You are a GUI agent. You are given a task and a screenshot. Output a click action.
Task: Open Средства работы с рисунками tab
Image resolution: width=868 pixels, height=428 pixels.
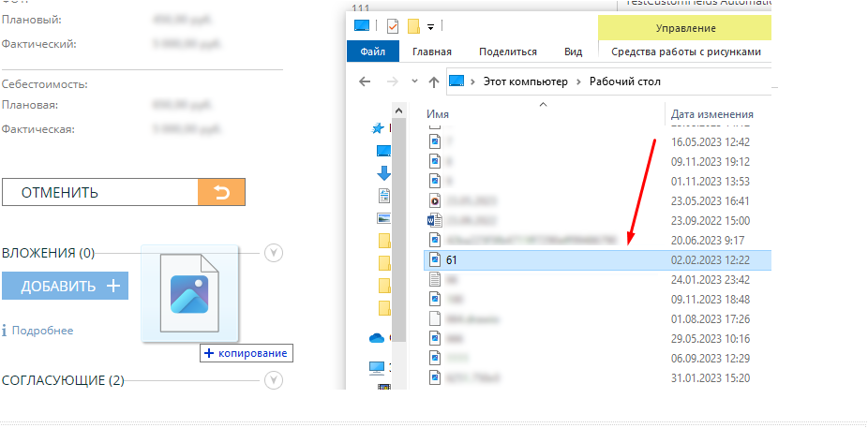coord(683,52)
